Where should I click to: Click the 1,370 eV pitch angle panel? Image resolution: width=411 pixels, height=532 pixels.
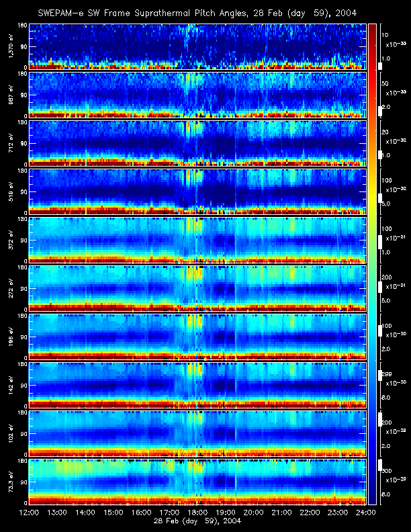tap(197, 46)
